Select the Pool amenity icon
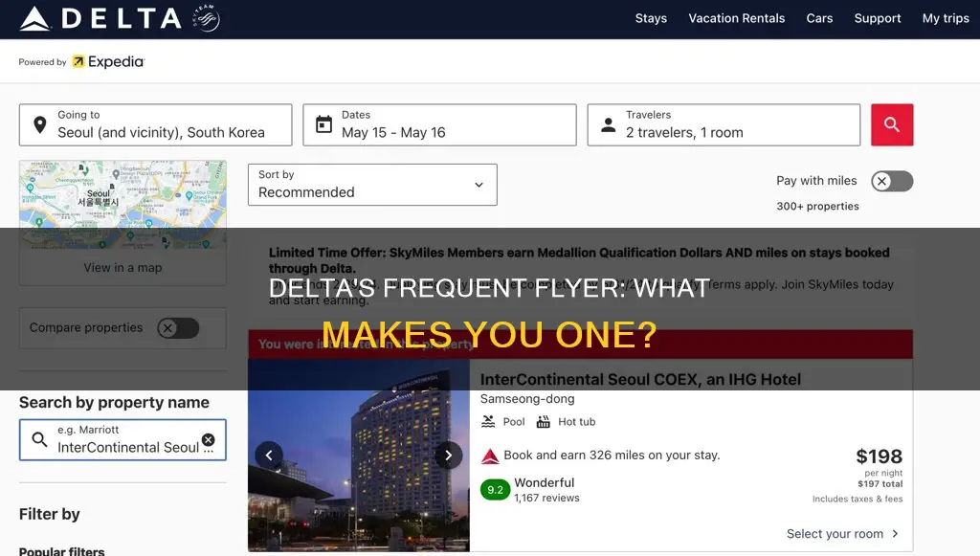Image resolution: width=980 pixels, height=556 pixels. click(488, 421)
